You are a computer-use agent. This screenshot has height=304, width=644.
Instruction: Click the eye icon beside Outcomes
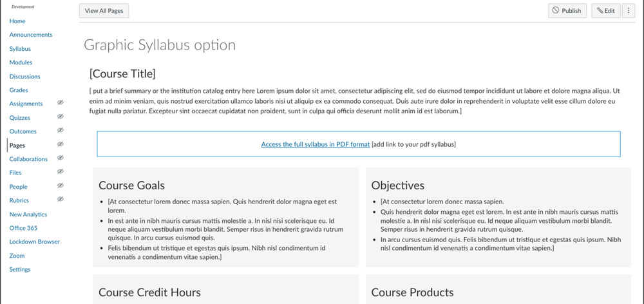point(60,131)
